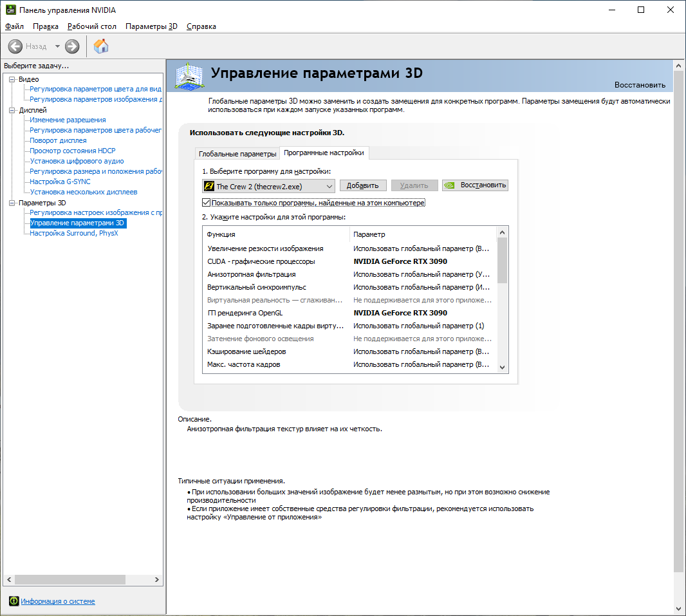The width and height of the screenshot is (686, 616).
Task: Switch to Программные настройки tab
Action: click(324, 153)
